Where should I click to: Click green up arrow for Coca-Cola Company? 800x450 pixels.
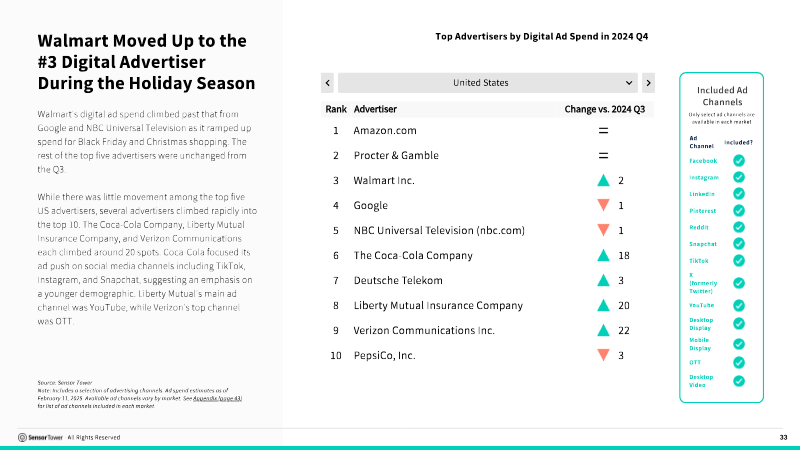click(x=603, y=256)
